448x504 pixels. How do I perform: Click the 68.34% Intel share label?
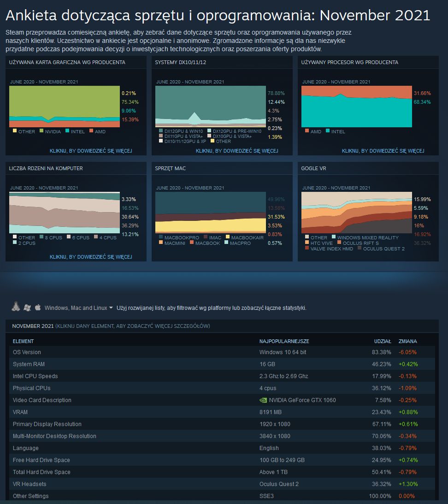[422, 102]
